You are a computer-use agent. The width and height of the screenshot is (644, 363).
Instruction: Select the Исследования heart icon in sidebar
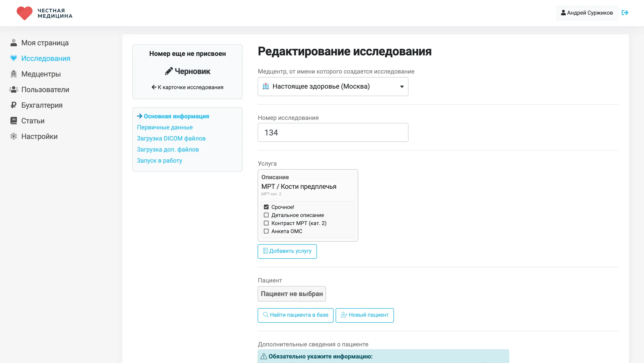pyautogui.click(x=13, y=58)
